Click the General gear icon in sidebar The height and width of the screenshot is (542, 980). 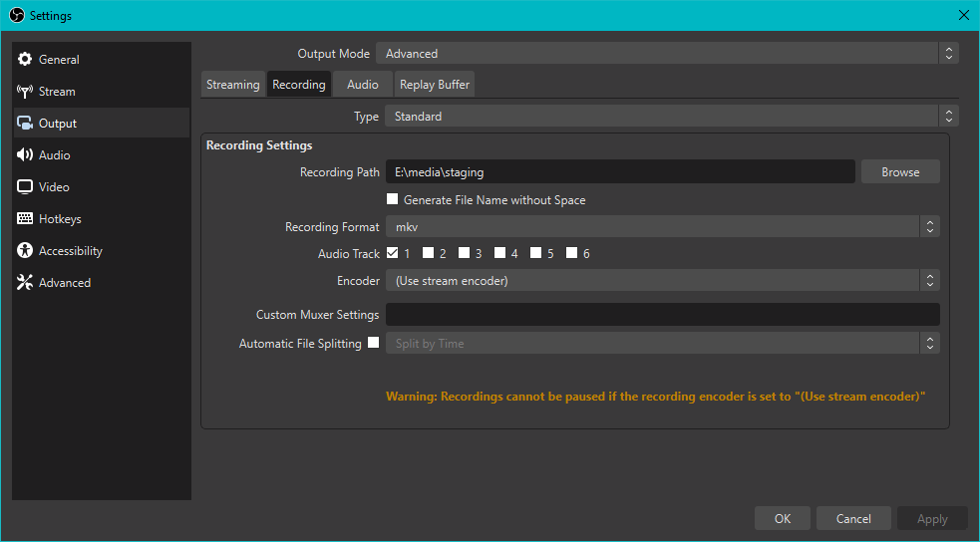(x=25, y=60)
